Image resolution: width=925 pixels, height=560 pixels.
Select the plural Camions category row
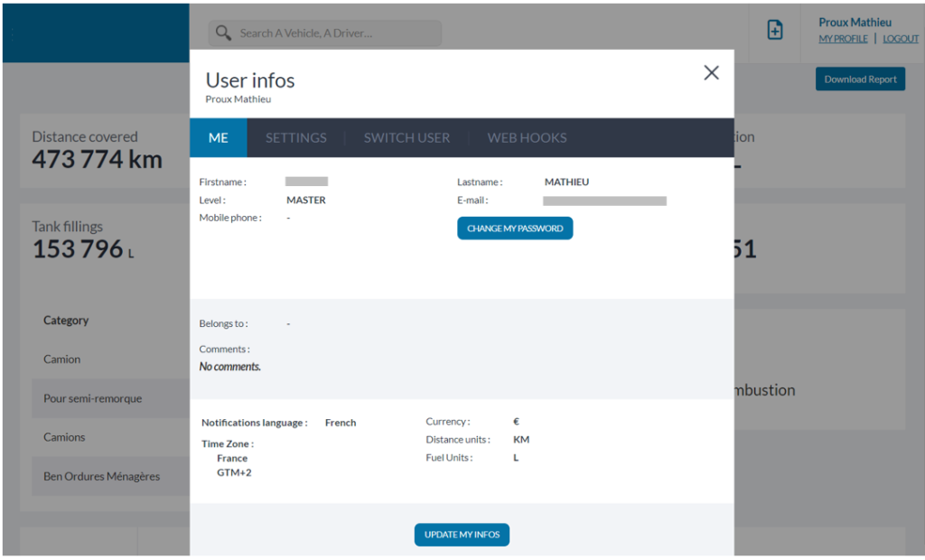tap(64, 437)
